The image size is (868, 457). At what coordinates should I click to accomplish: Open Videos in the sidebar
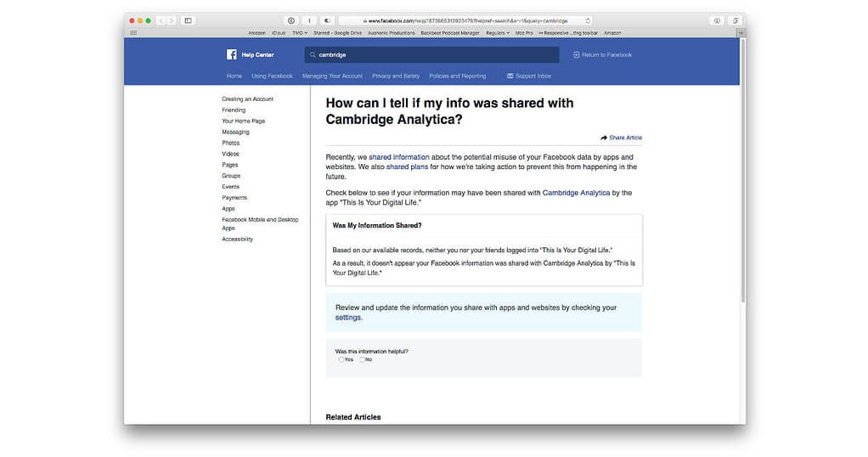[230, 154]
